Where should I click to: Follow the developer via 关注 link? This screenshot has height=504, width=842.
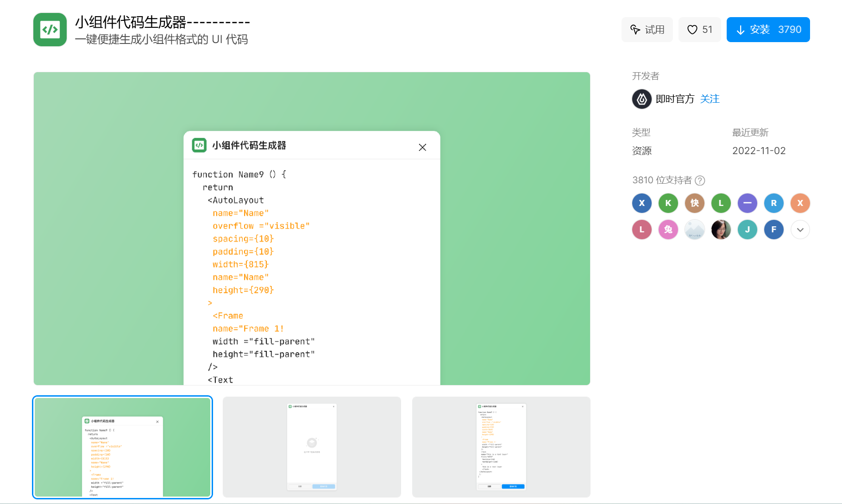(710, 99)
